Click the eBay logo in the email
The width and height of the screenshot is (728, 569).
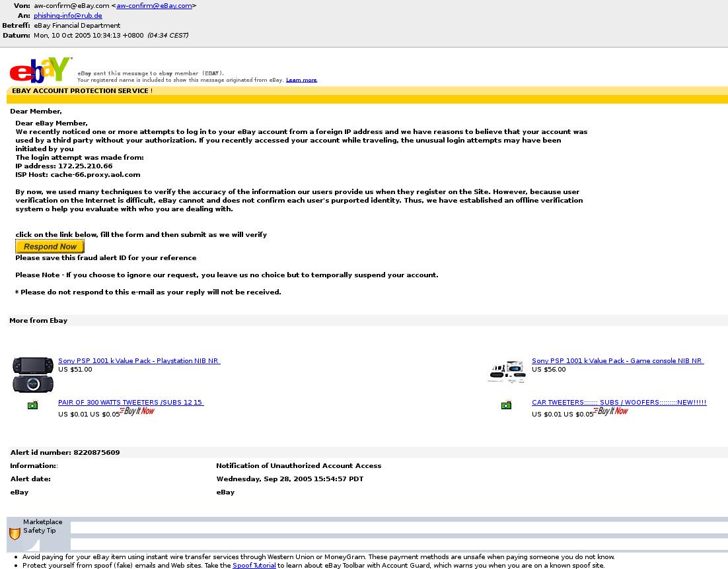click(41, 70)
